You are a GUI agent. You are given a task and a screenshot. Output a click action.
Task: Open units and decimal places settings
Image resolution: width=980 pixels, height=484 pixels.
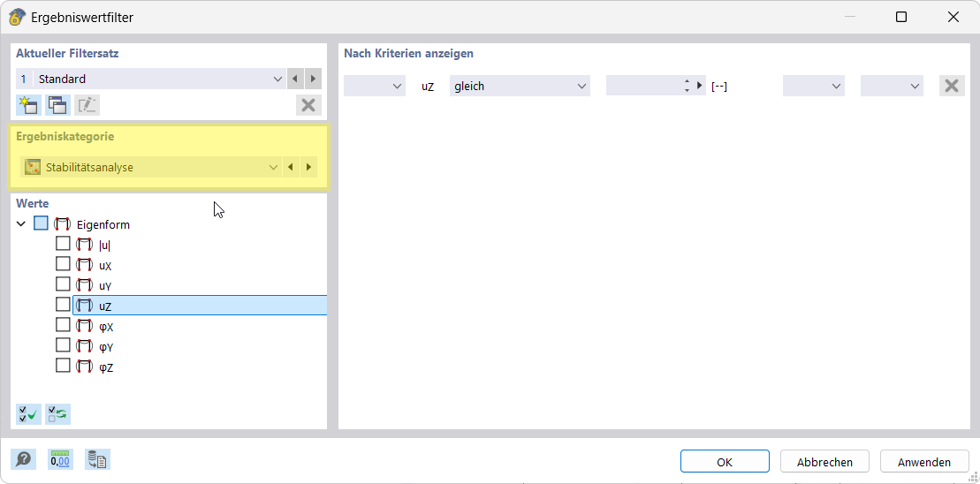pyautogui.click(x=60, y=459)
